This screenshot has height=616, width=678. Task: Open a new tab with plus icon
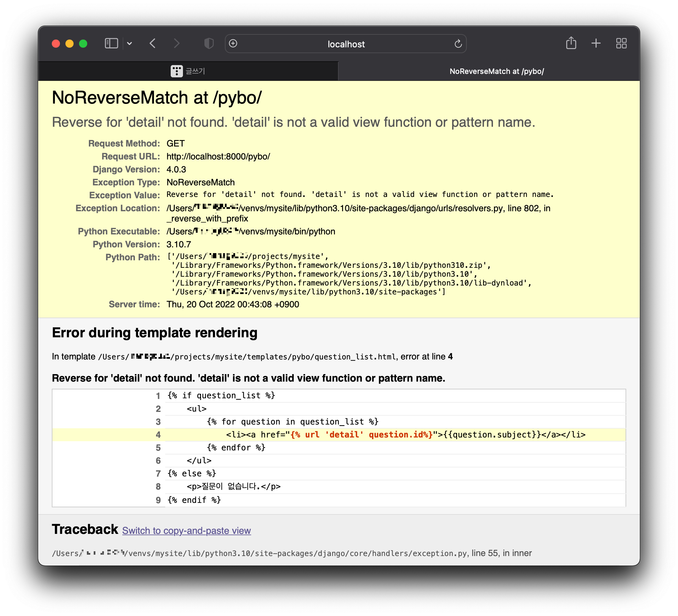(596, 43)
